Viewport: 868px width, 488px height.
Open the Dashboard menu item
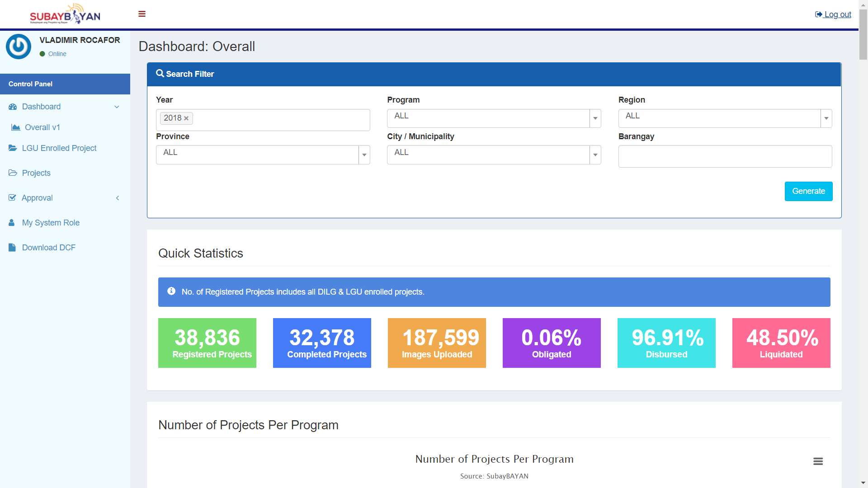click(65, 107)
